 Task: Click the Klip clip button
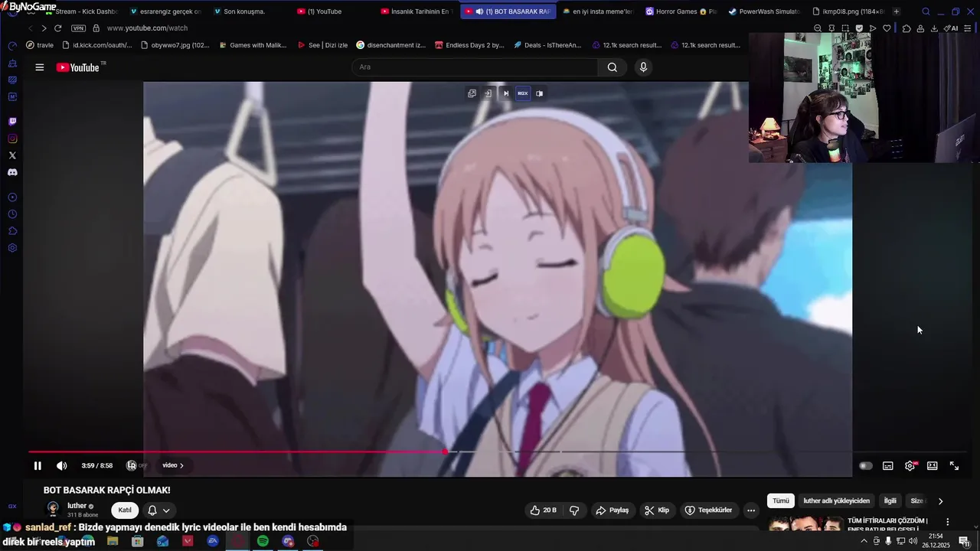(657, 510)
